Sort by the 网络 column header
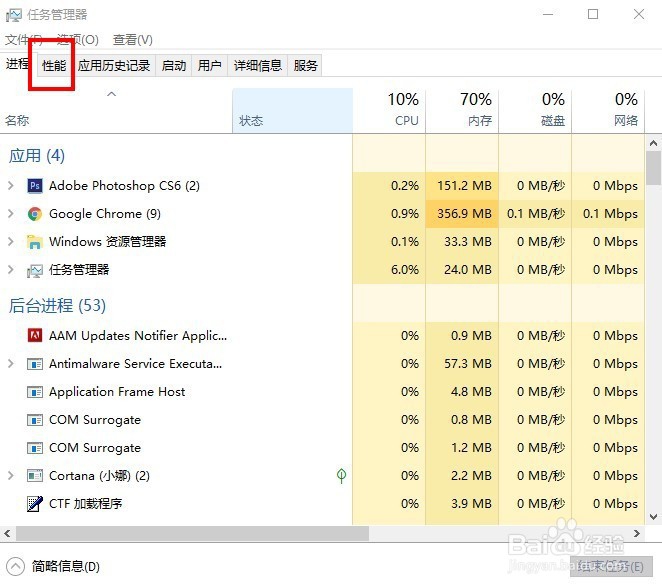Viewport: 662px width, 588px height. pos(608,111)
